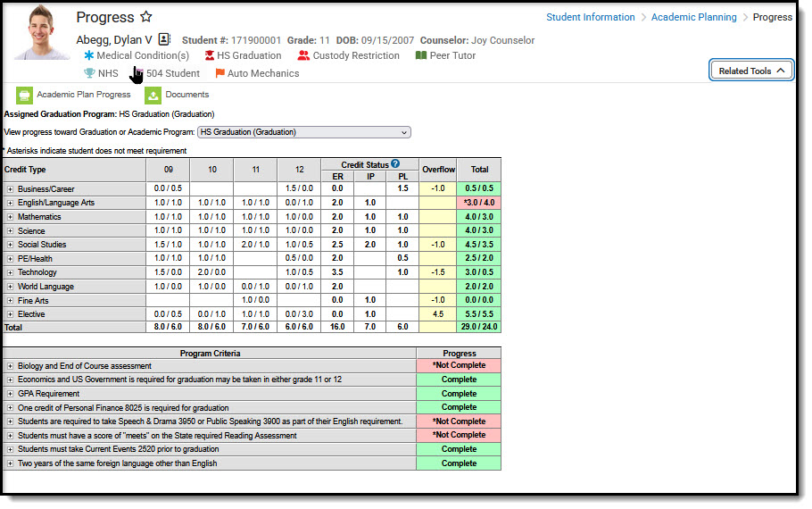Click the Academic Plan Progress link
The width and height of the screenshot is (812, 509).
(83, 95)
